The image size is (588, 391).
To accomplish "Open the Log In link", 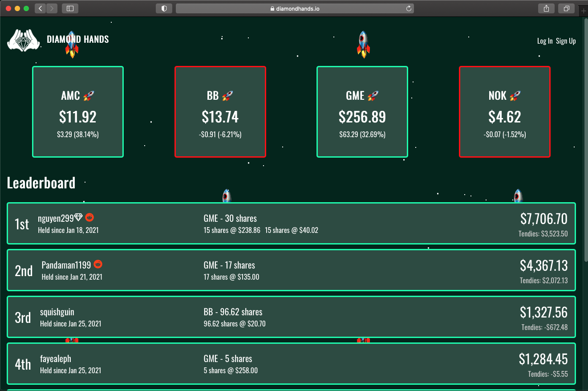I will [x=545, y=41].
